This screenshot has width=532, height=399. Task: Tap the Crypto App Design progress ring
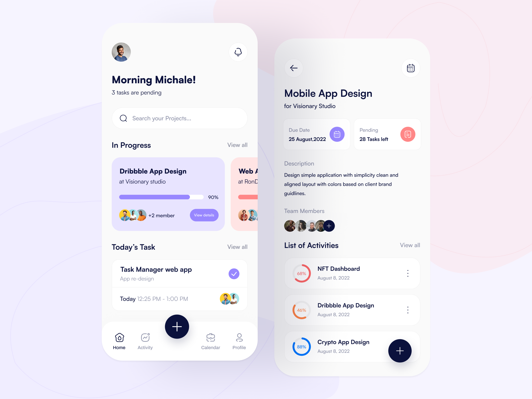tap(300, 347)
